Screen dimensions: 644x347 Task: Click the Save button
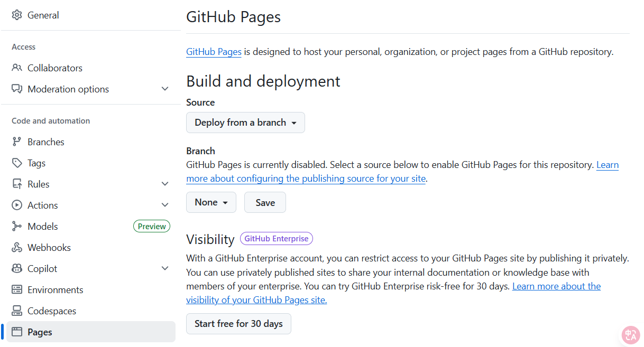coord(265,202)
